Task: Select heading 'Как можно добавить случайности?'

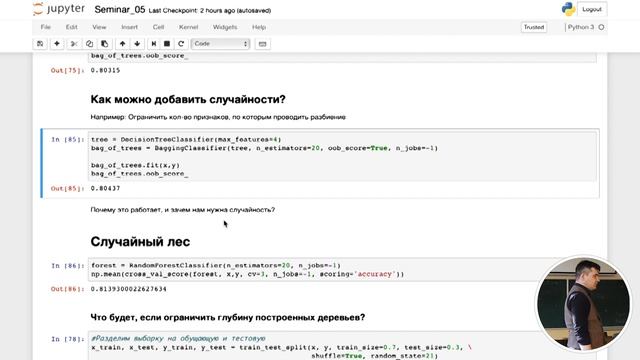Action: tap(188, 99)
